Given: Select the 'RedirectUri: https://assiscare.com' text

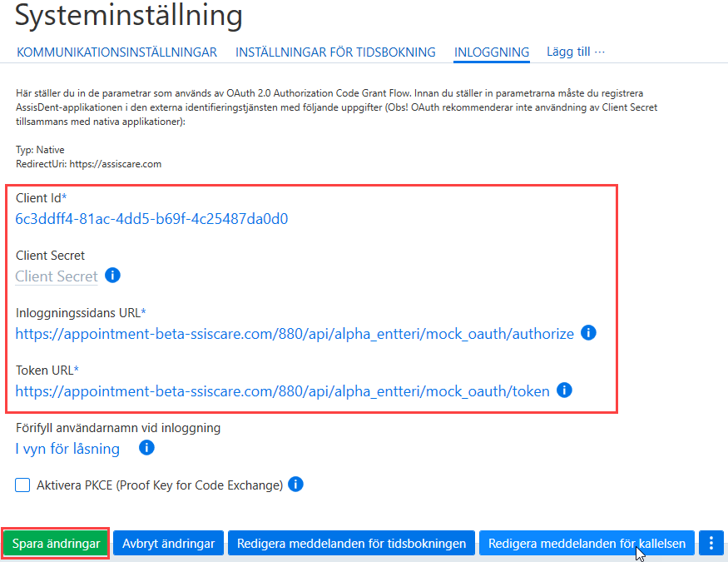Looking at the screenshot, I should coord(89,164).
